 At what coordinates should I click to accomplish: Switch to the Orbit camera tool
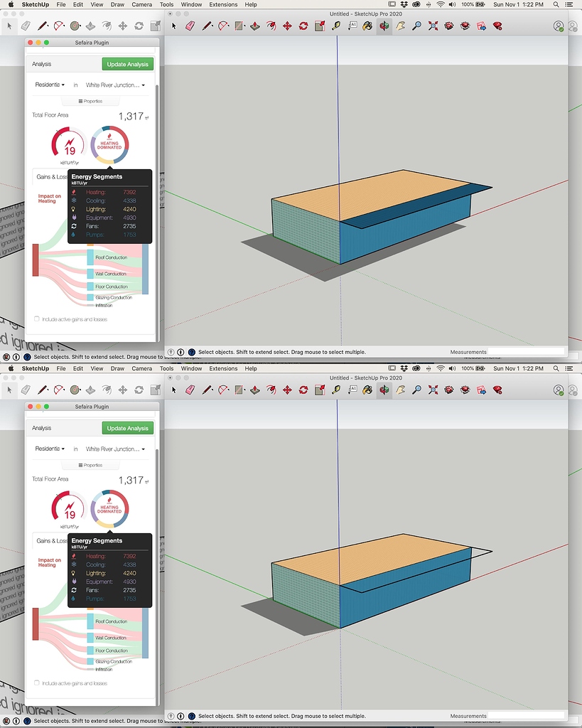tap(384, 26)
